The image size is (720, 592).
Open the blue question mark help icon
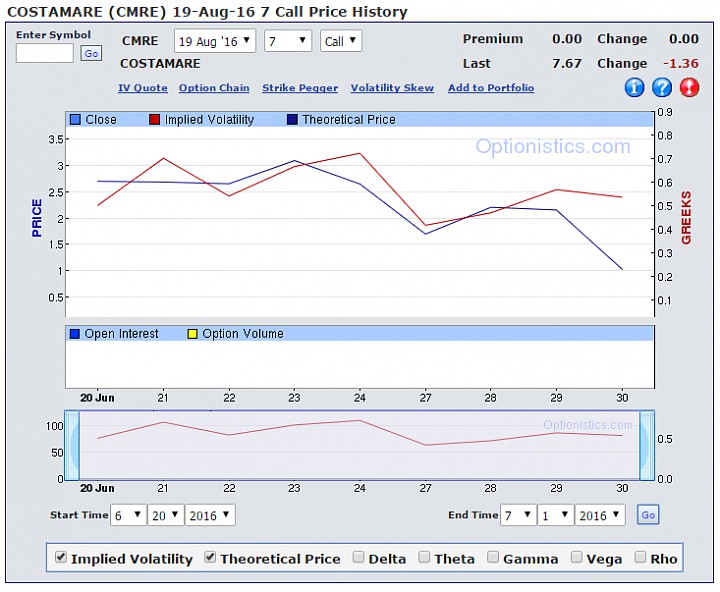pyautogui.click(x=662, y=87)
